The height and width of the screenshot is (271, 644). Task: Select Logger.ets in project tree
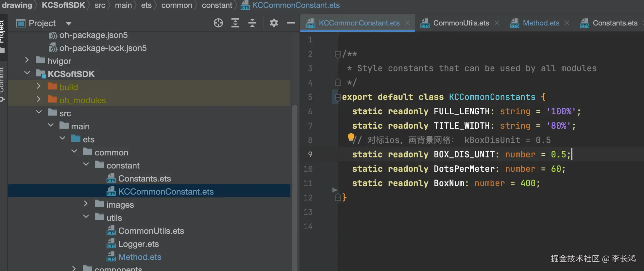coord(138,244)
